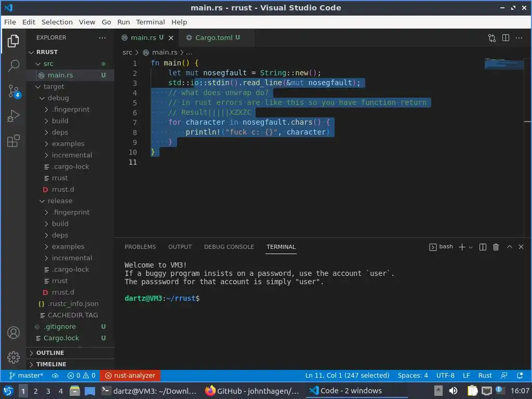Change UTF-8 file encoding
The width and height of the screenshot is (532, 399).
point(445,376)
